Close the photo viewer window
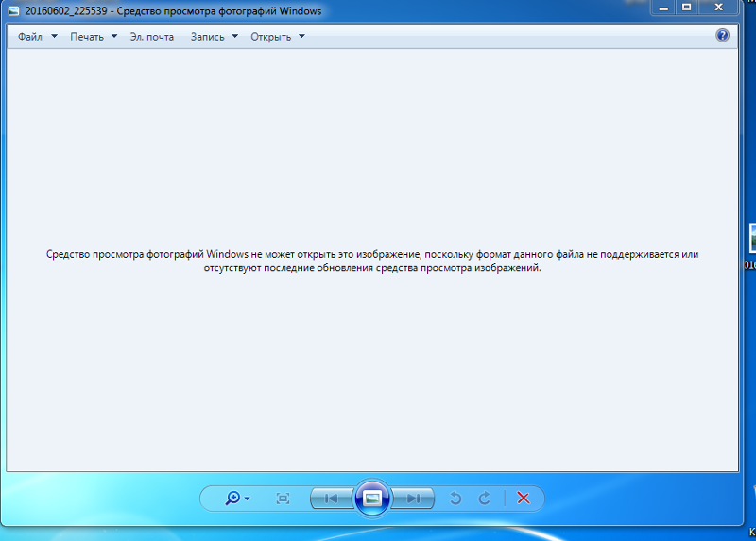 tap(718, 8)
